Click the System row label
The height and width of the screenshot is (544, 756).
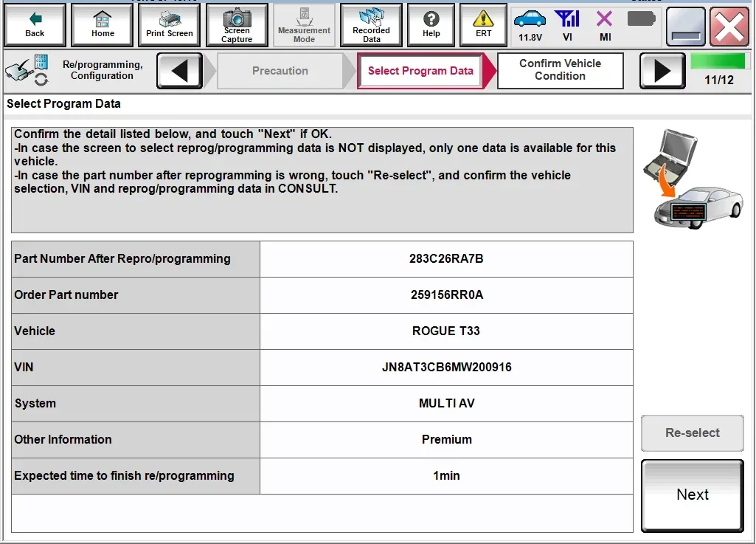(x=136, y=404)
